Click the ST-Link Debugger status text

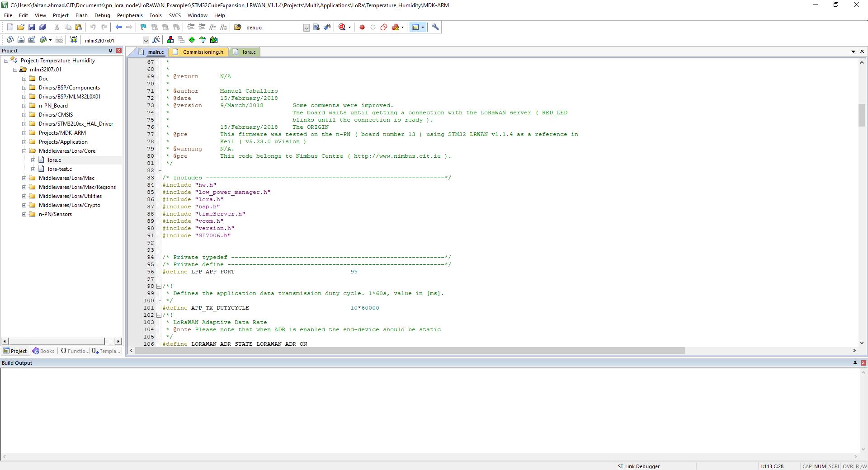click(638, 466)
